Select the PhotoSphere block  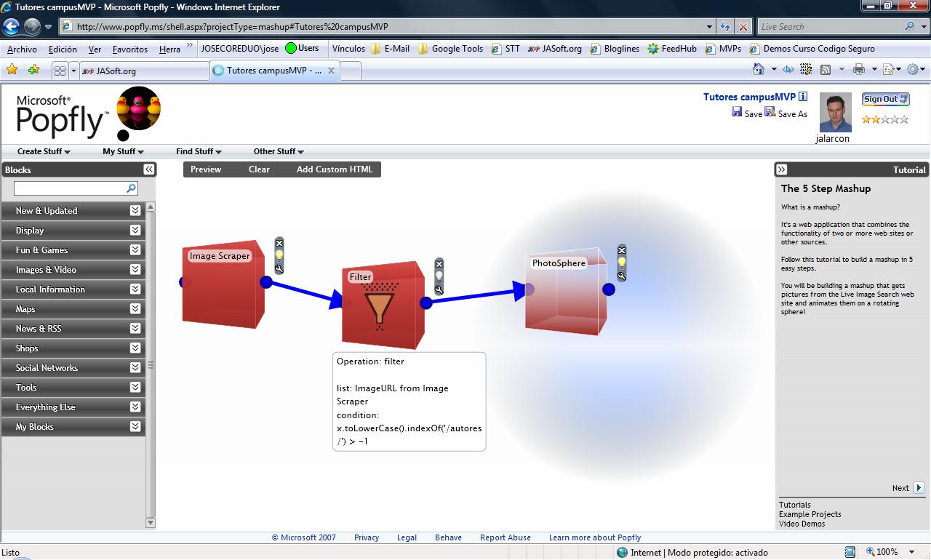(x=566, y=291)
